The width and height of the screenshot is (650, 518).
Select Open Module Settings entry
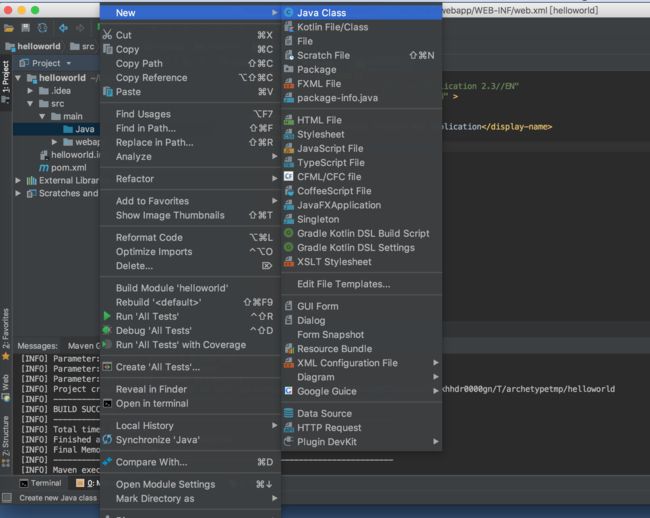click(190, 484)
